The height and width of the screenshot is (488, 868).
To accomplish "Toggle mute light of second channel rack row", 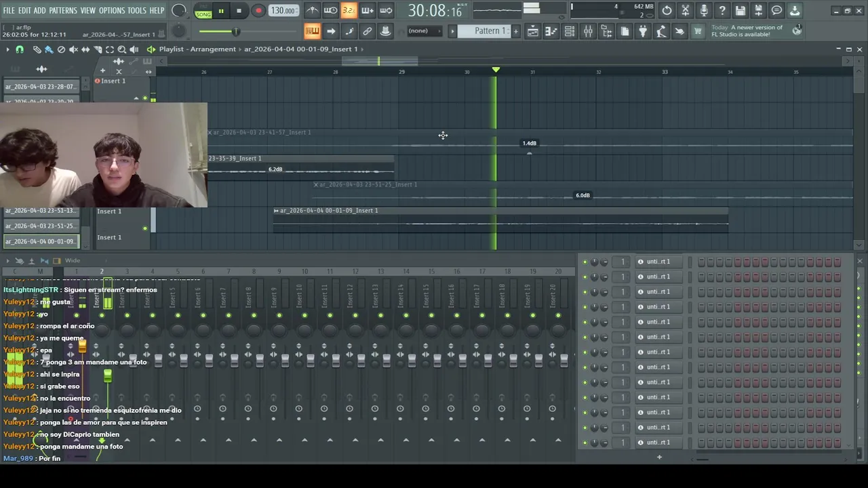I will (x=585, y=277).
